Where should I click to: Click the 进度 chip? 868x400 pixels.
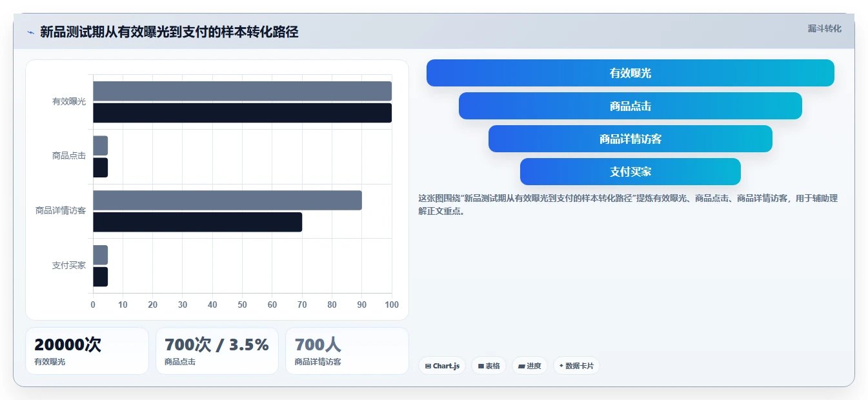point(529,366)
